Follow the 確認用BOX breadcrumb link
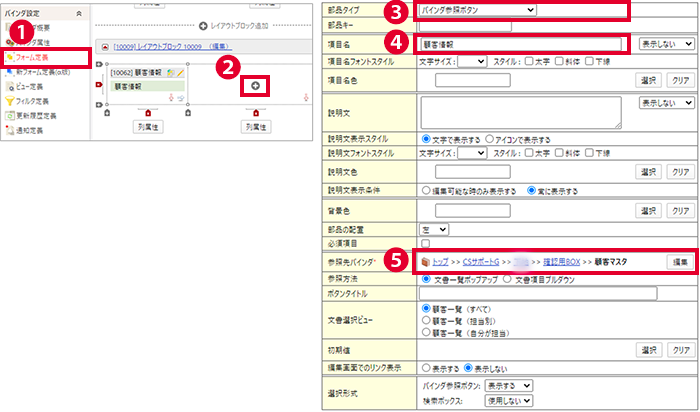The height and width of the screenshot is (412, 700). point(561,262)
